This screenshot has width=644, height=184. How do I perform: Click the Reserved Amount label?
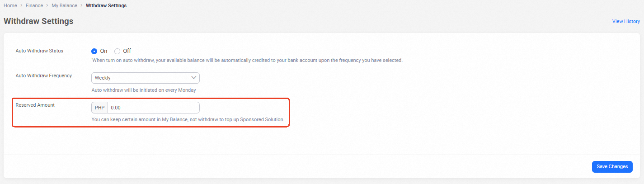pos(35,105)
